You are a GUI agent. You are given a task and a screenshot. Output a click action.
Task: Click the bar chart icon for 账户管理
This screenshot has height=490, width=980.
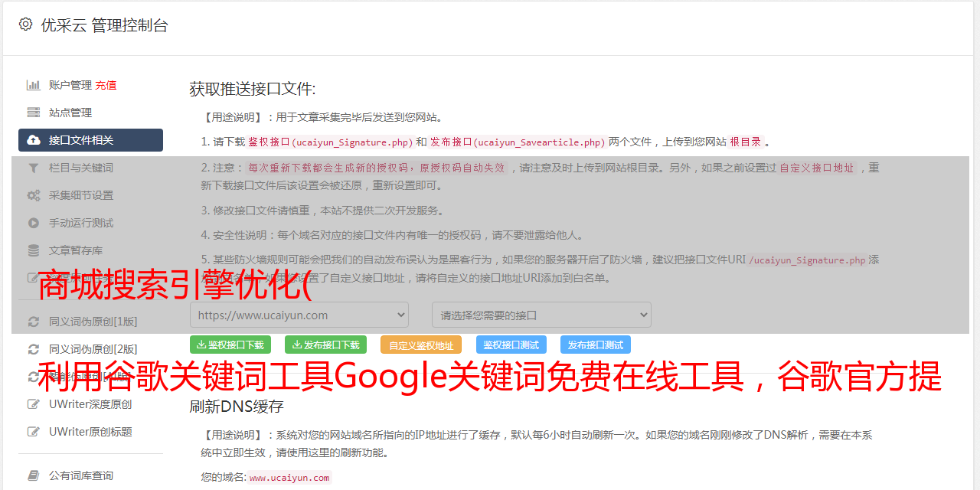coord(34,85)
